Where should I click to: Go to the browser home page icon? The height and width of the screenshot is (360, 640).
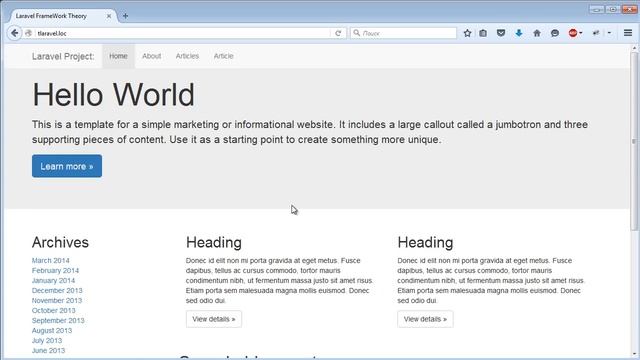[537, 33]
